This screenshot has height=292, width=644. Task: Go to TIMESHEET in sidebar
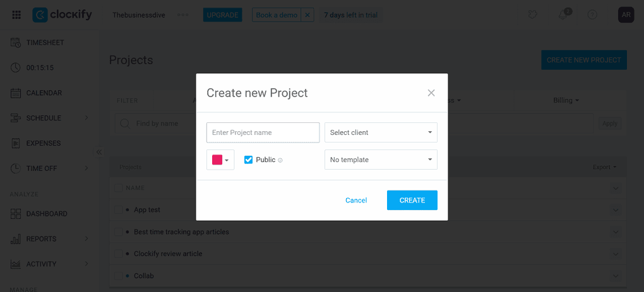coord(45,43)
